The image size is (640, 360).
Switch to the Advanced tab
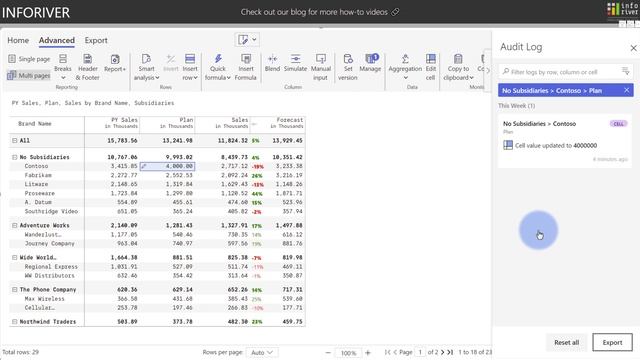[57, 40]
